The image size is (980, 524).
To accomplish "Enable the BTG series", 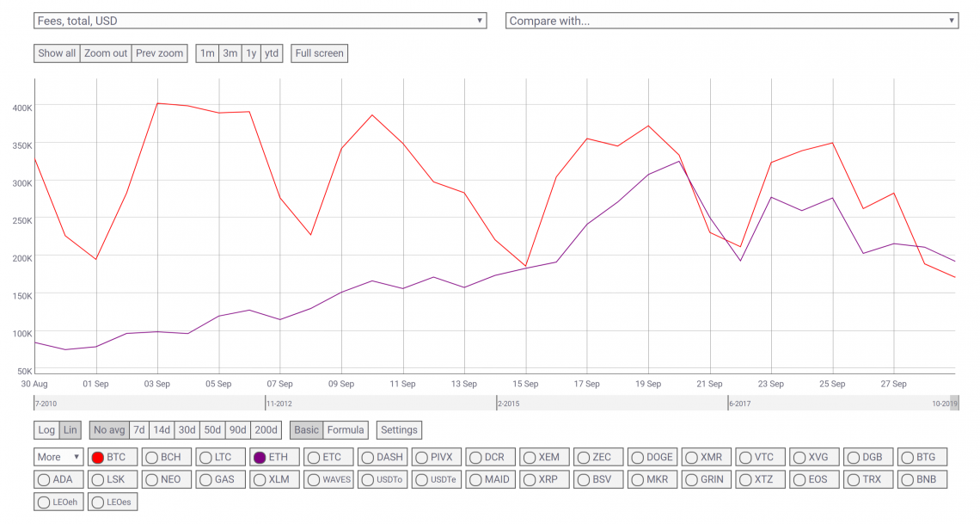I will (922, 457).
